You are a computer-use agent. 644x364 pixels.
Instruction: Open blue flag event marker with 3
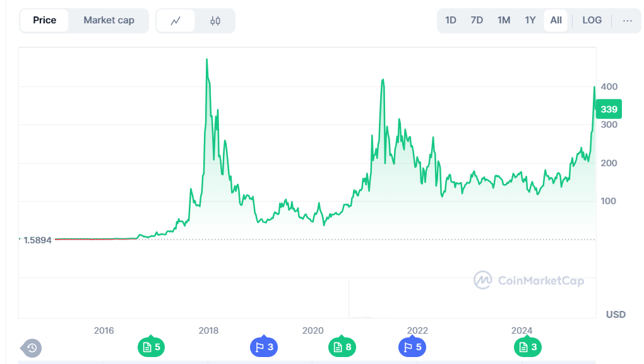coord(263,346)
